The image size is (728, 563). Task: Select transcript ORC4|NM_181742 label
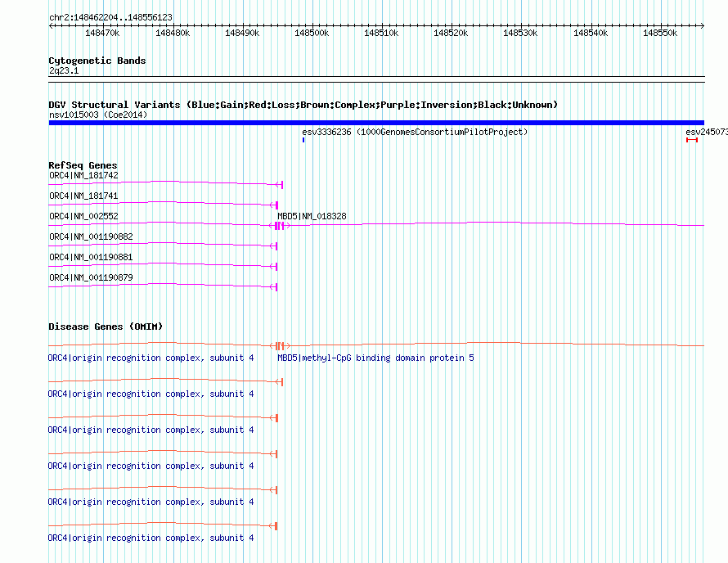[x=83, y=175]
